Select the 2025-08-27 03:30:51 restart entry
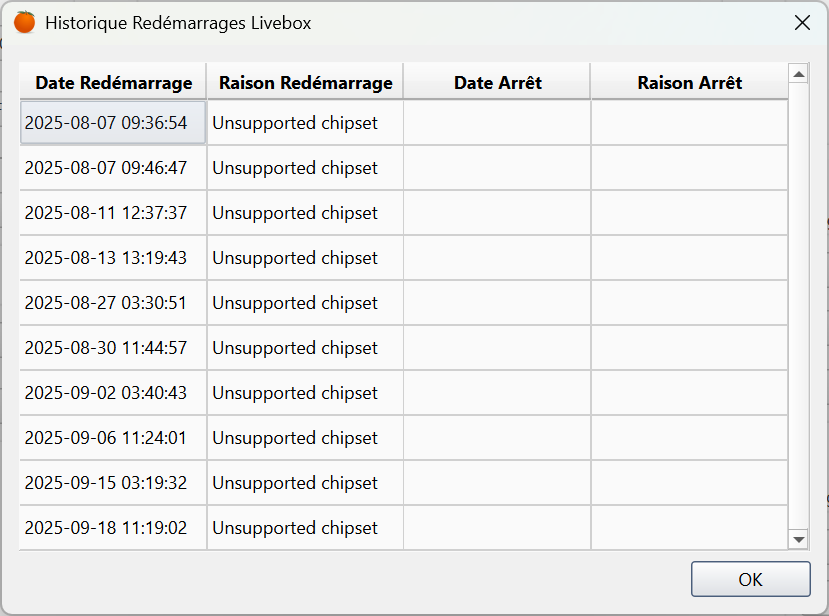 click(x=112, y=302)
